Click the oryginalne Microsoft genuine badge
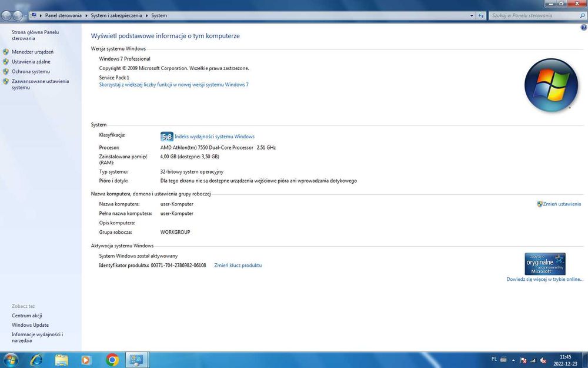Screen dimensions: 588x368 (x=545, y=264)
